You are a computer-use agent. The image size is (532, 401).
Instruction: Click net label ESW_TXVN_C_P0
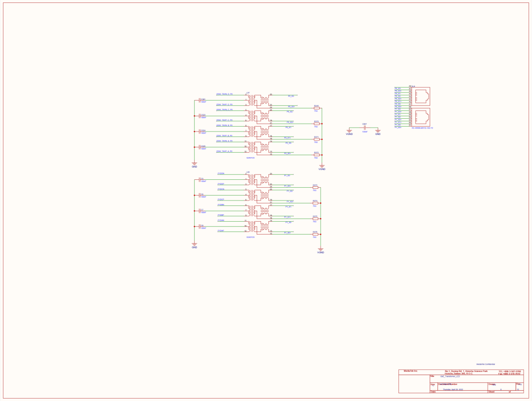tap(224, 109)
